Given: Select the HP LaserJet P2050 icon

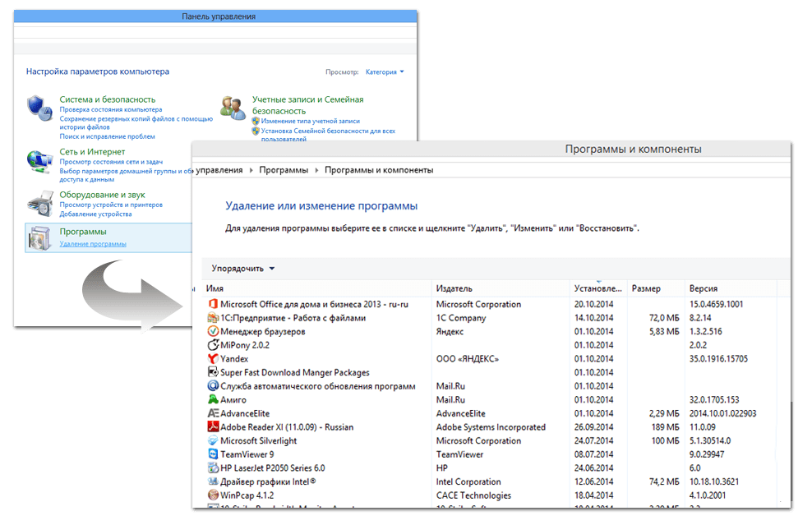Looking at the screenshot, I should 213,468.
